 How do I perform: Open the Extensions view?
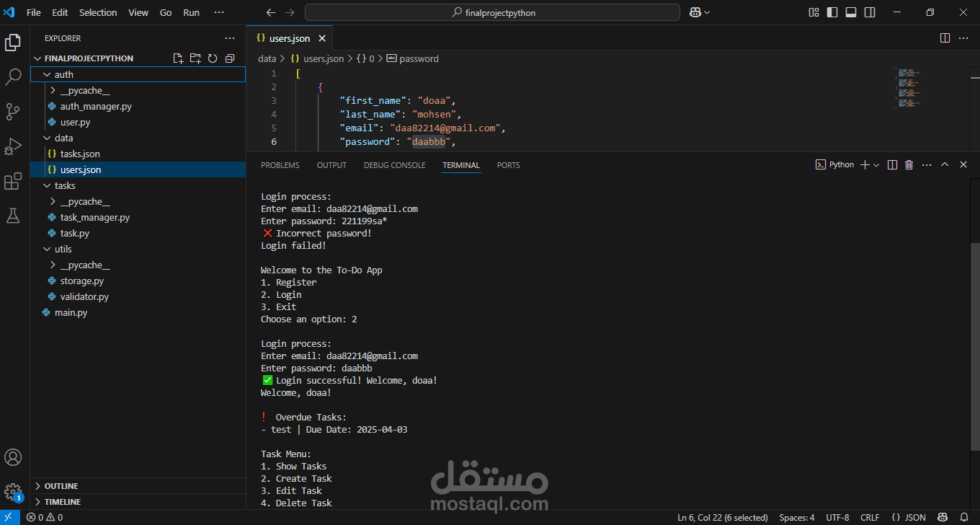pyautogui.click(x=13, y=181)
